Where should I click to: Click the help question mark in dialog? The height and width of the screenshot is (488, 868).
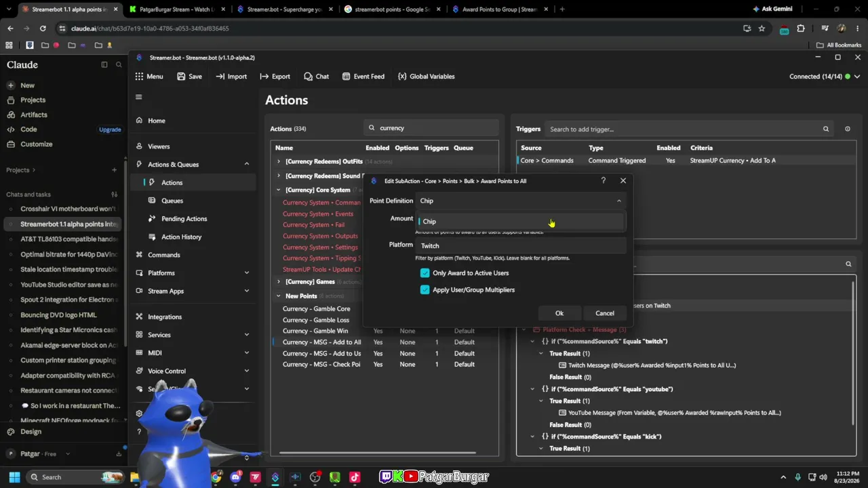click(x=603, y=181)
